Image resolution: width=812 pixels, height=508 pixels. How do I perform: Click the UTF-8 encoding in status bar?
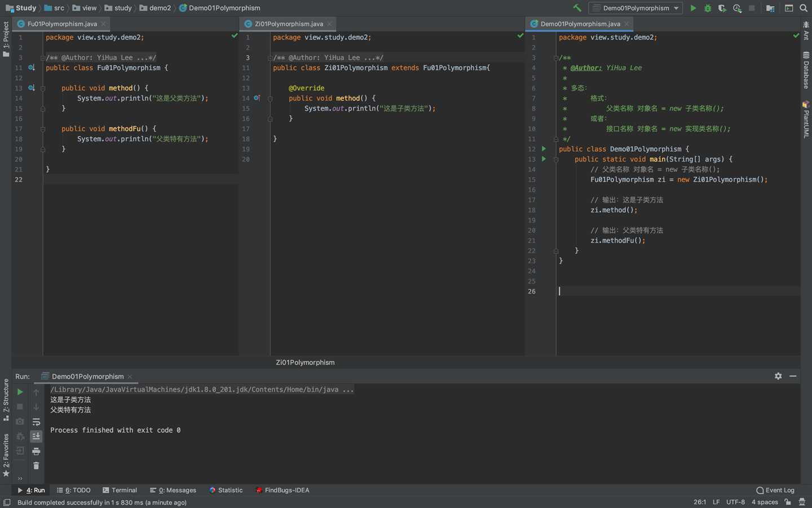(735, 502)
